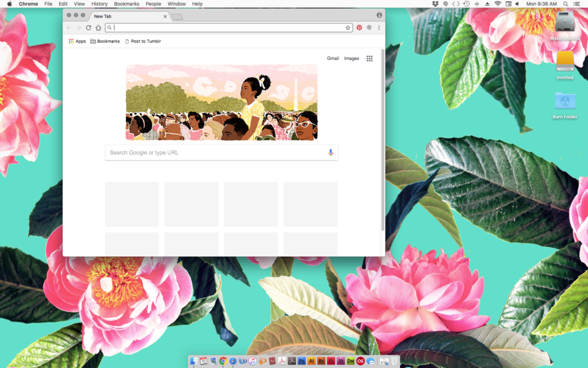Launch Safari from the dock
This screenshot has width=588, height=368.
[x=233, y=361]
